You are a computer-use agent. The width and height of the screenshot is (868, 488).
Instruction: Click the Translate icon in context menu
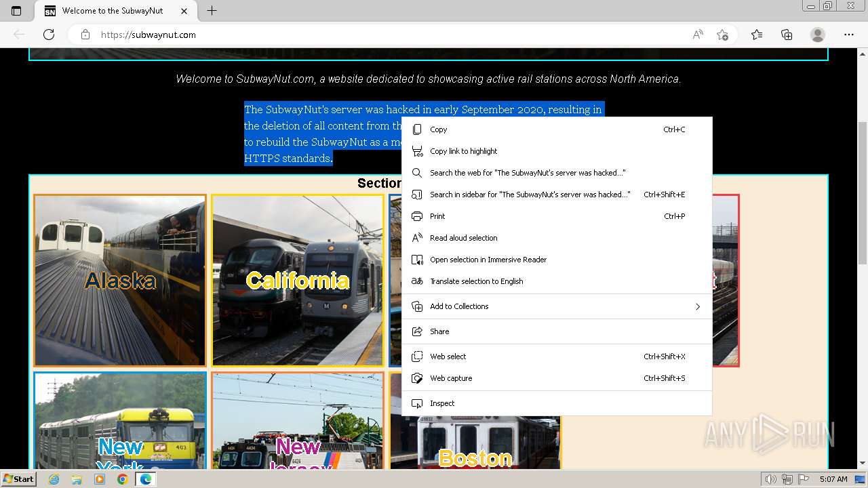(x=417, y=281)
